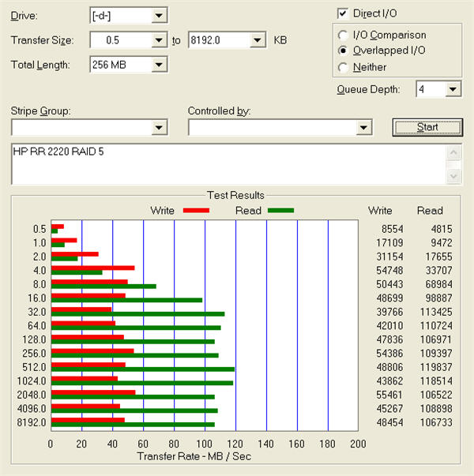The width and height of the screenshot is (474, 476).
Task: Click read value 33707 for 4.0 KB
Action: [438, 270]
